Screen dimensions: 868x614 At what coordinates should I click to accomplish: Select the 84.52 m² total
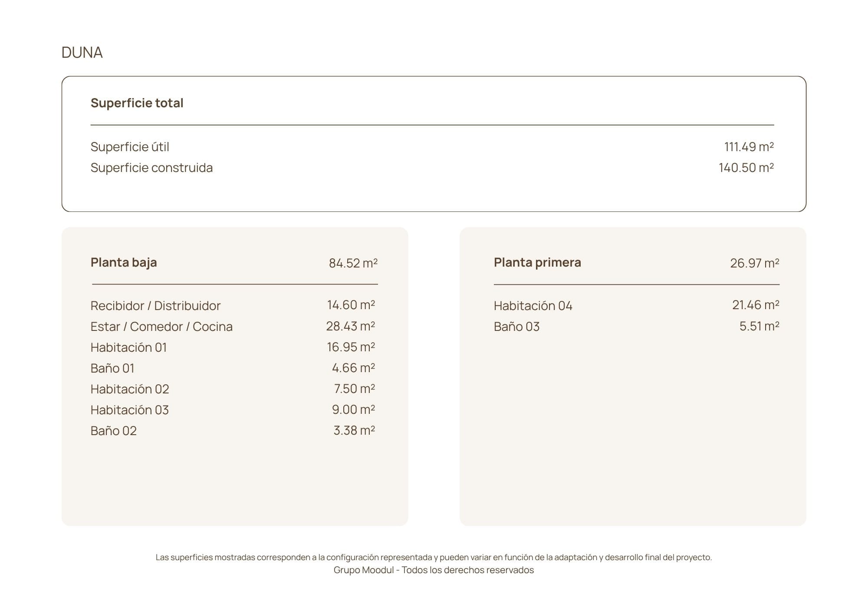coord(353,263)
